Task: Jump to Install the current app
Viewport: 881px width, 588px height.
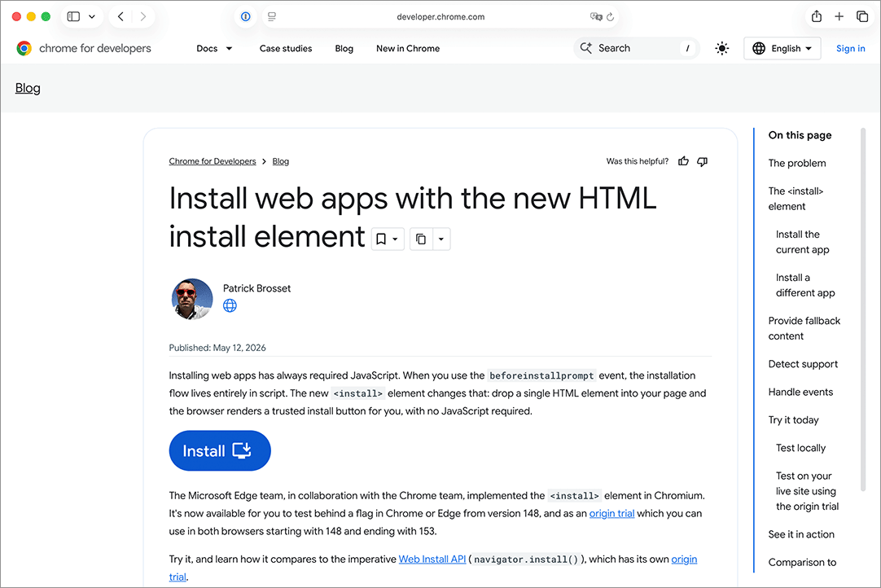Action: [x=802, y=242]
